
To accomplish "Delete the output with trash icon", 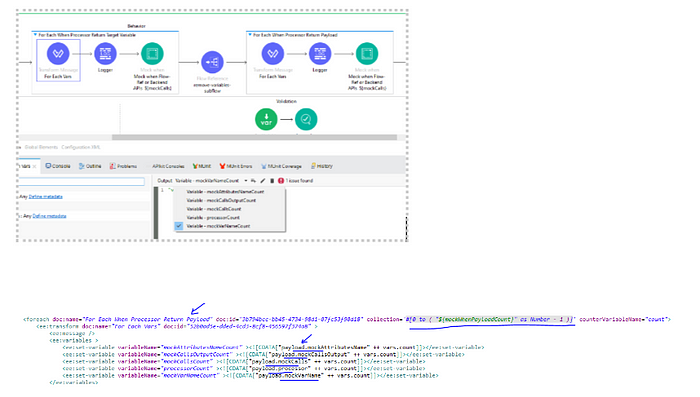I will point(271,181).
